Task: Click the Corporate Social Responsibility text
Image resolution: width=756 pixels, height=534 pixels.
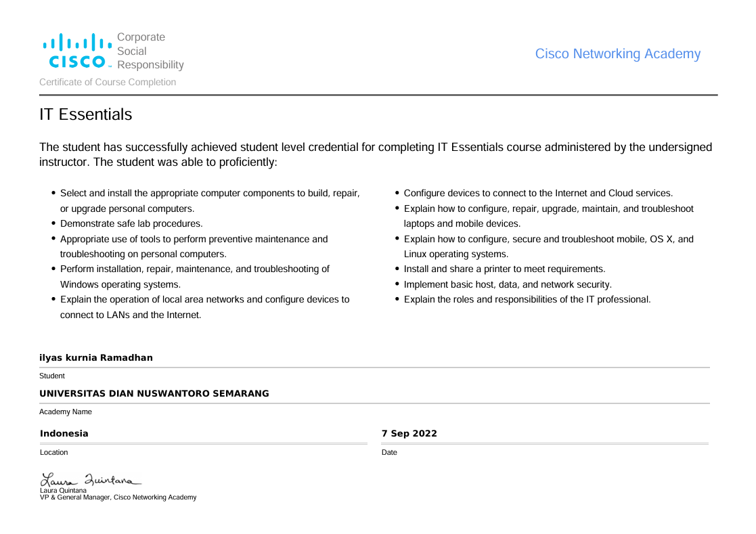Action: coord(150,51)
